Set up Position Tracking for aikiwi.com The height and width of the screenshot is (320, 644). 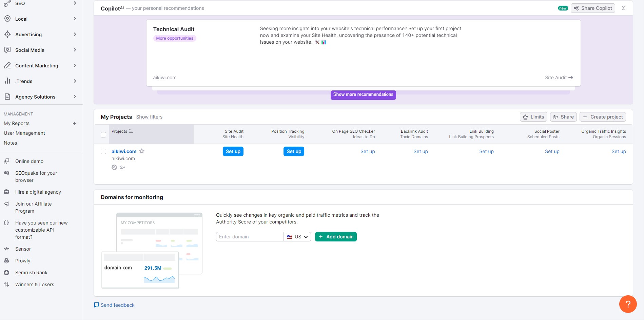pyautogui.click(x=294, y=151)
